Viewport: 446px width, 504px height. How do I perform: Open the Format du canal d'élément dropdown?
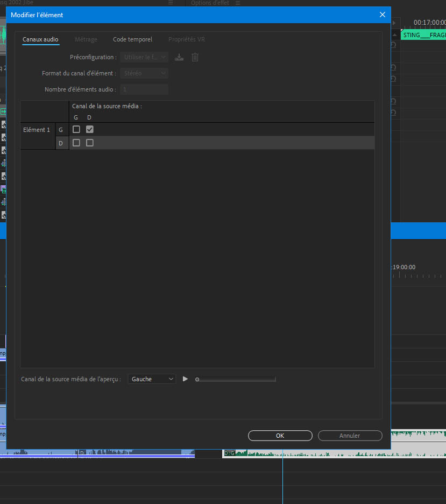point(144,73)
